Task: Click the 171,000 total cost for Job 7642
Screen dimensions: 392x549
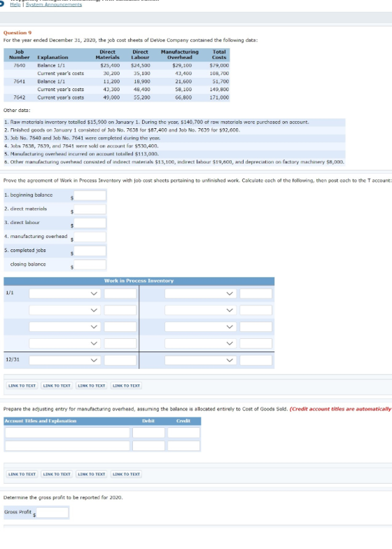Action: pyautogui.click(x=219, y=97)
